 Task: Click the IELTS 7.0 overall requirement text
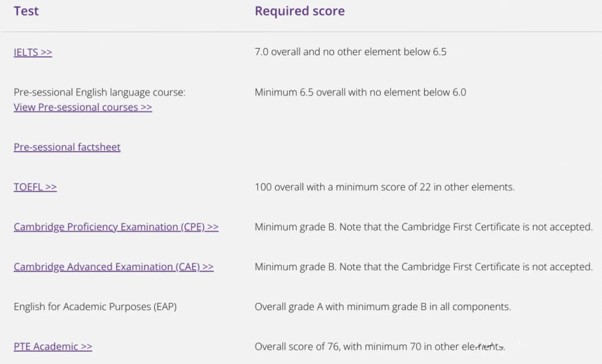351,52
